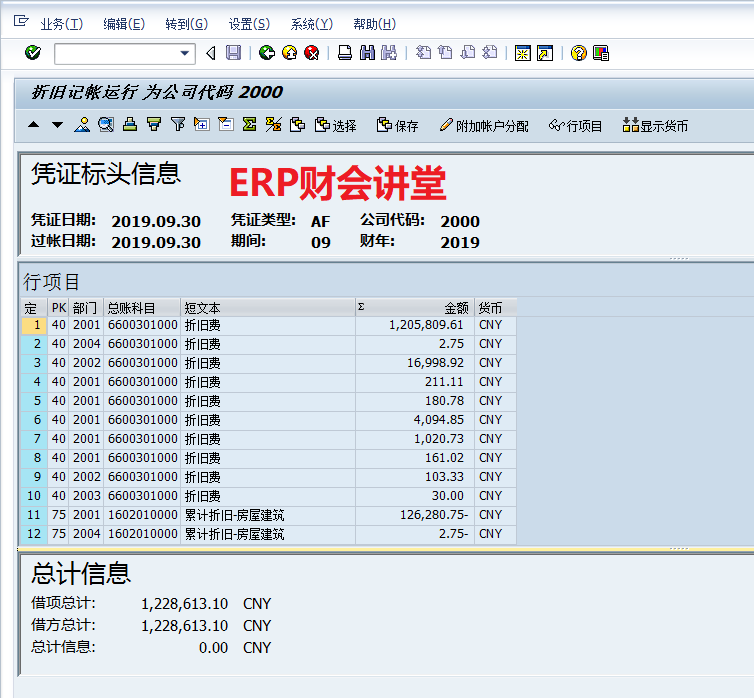Viewport: 754px width, 698px height.
Task: Open the 帮助(H) menu
Action: tap(374, 24)
